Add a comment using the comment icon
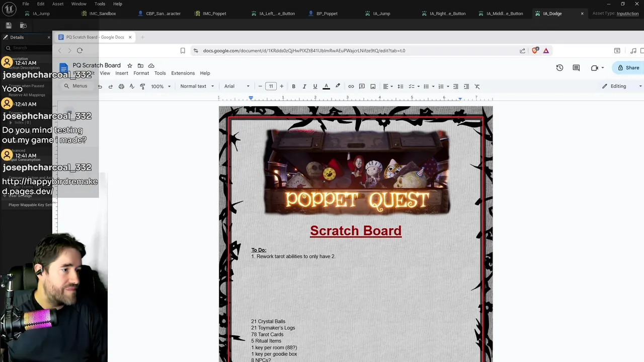Image resolution: width=644 pixels, height=362 pixels. (x=362, y=86)
